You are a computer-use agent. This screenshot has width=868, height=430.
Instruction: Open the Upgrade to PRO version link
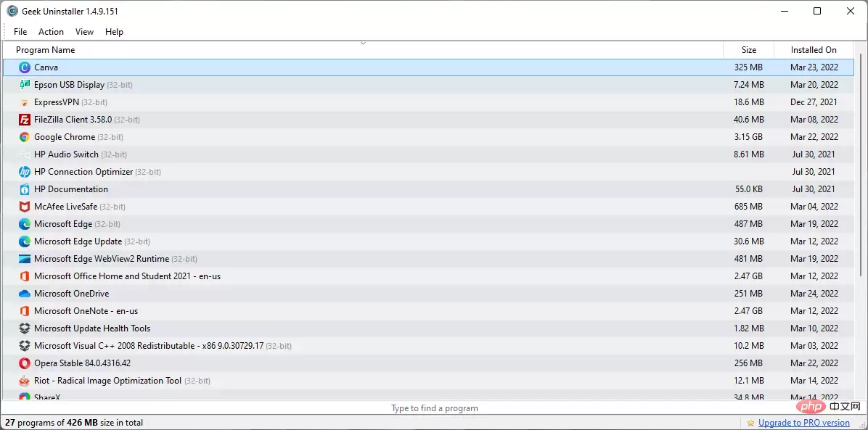pyautogui.click(x=804, y=423)
